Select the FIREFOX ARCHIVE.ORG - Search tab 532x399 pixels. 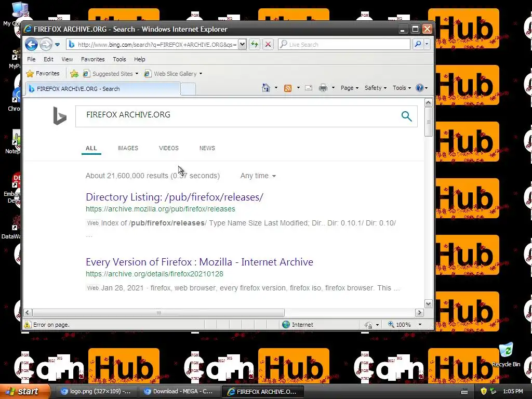coord(103,88)
